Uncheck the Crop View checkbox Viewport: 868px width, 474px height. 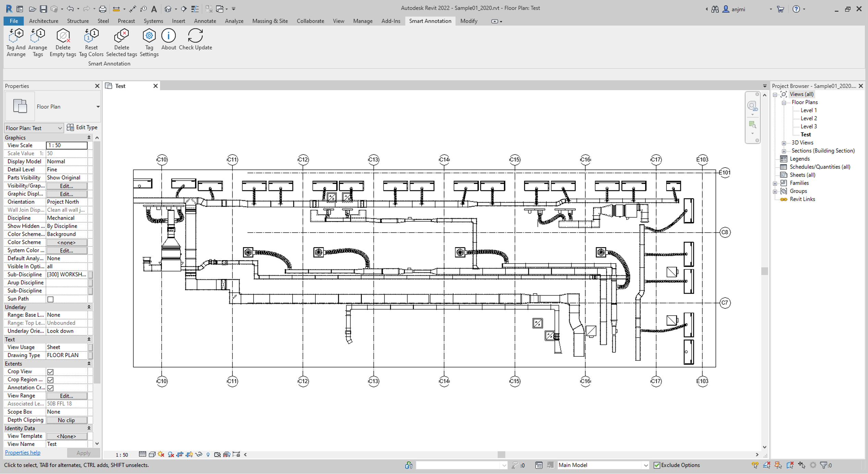point(50,372)
